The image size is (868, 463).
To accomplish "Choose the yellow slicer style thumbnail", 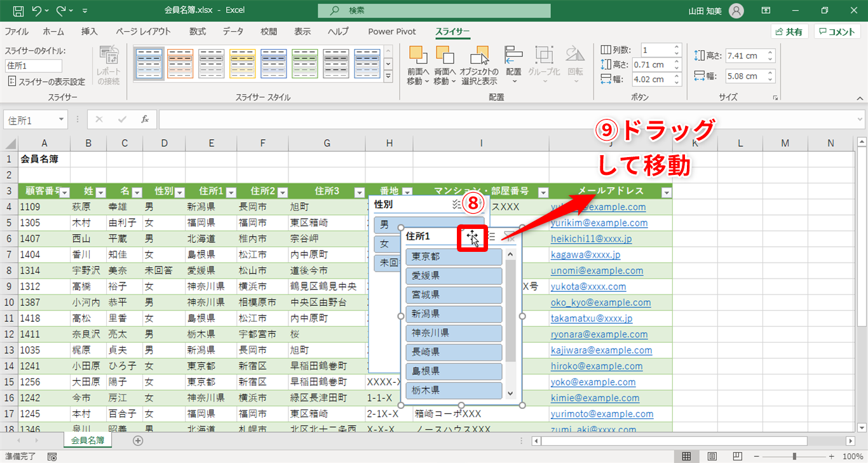I will point(242,64).
